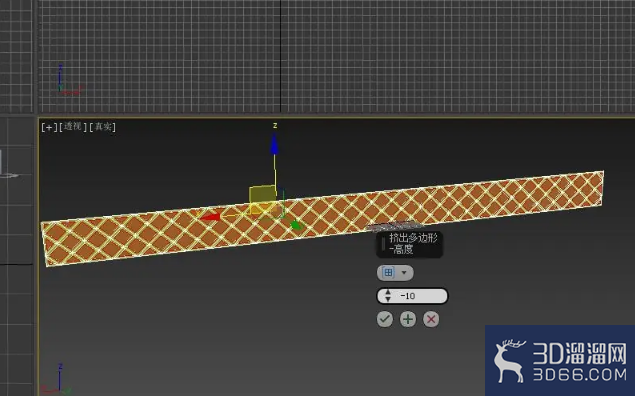This screenshot has height=396, width=635.
Task: Open the 真实 shading mode menu
Action: point(102,127)
